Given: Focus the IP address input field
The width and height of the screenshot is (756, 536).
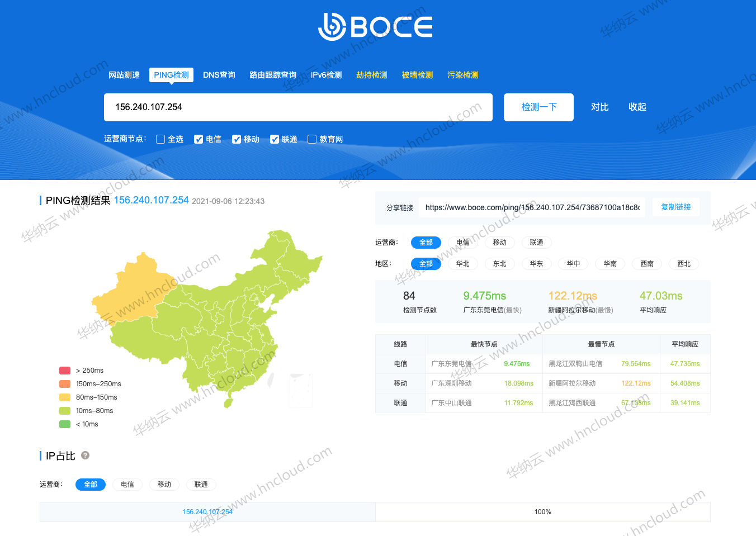Looking at the screenshot, I should click(298, 107).
